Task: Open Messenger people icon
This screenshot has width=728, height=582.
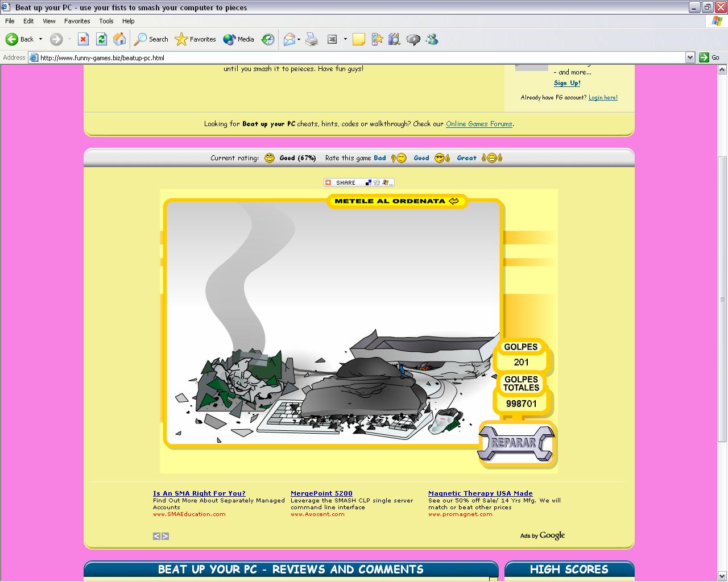Action: point(432,39)
